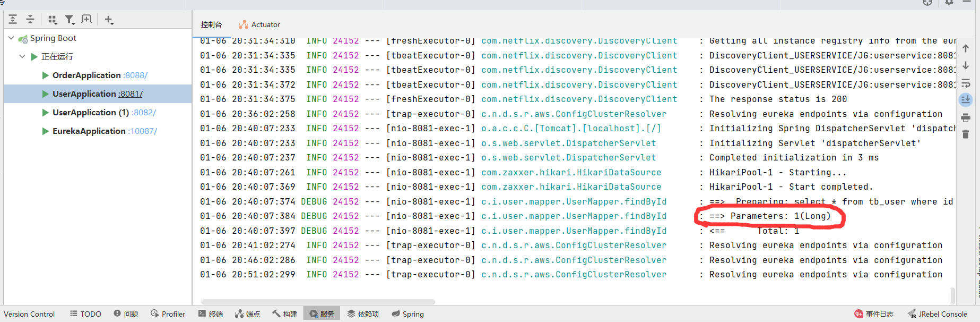The height and width of the screenshot is (322, 980).
Task: Toggle the 服务 services tool window
Action: point(322,314)
